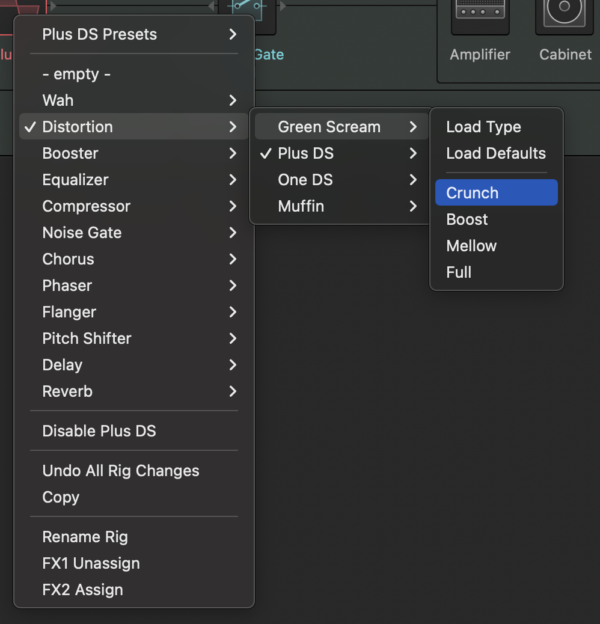Select the checked Plus DS distortion
Screen dimensions: 600x624
(x=341, y=153)
